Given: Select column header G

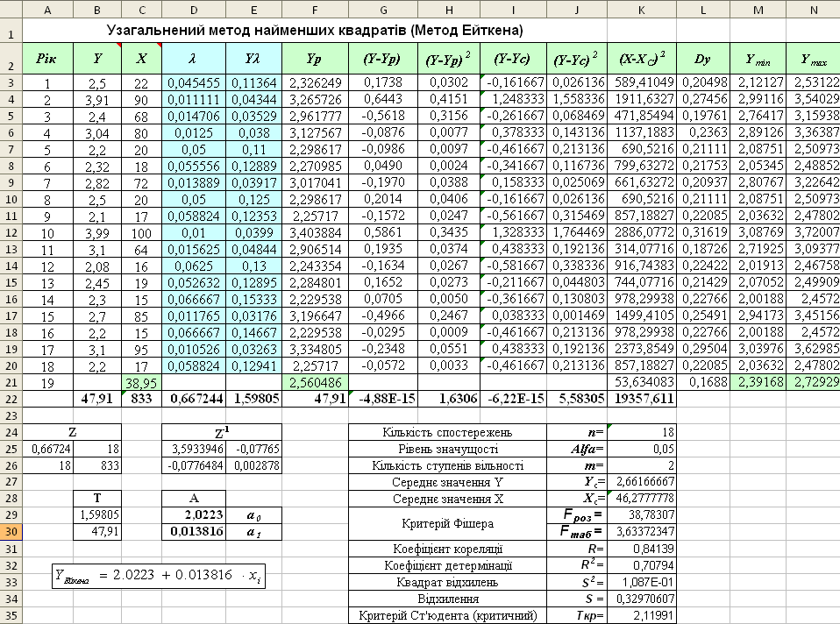Looking at the screenshot, I should [x=383, y=9].
